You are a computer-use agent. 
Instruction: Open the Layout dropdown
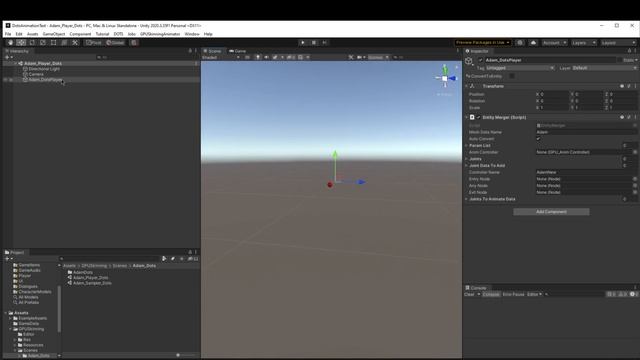618,42
